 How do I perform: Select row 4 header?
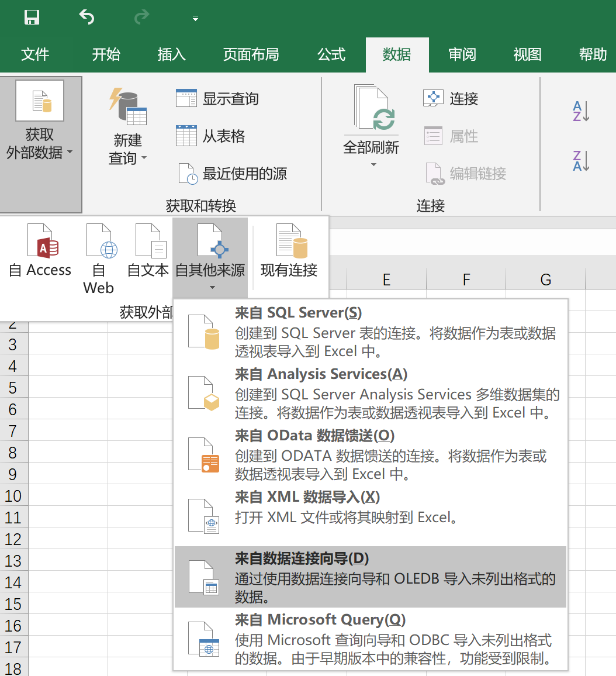click(13, 366)
